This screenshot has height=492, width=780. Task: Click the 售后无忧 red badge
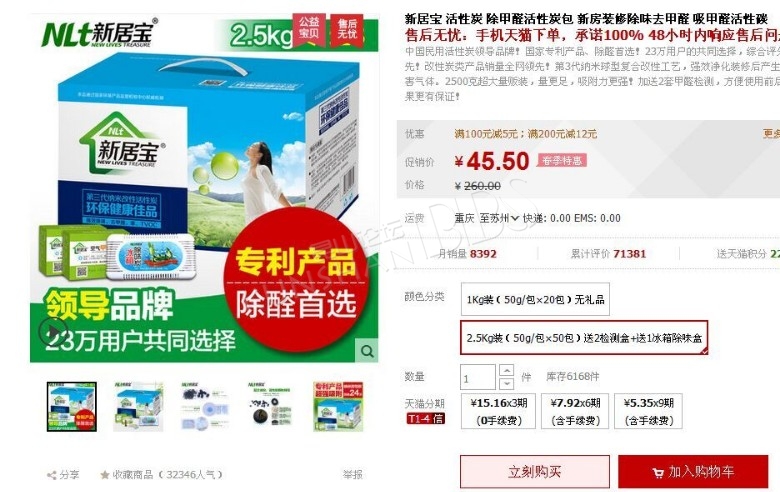coord(347,29)
